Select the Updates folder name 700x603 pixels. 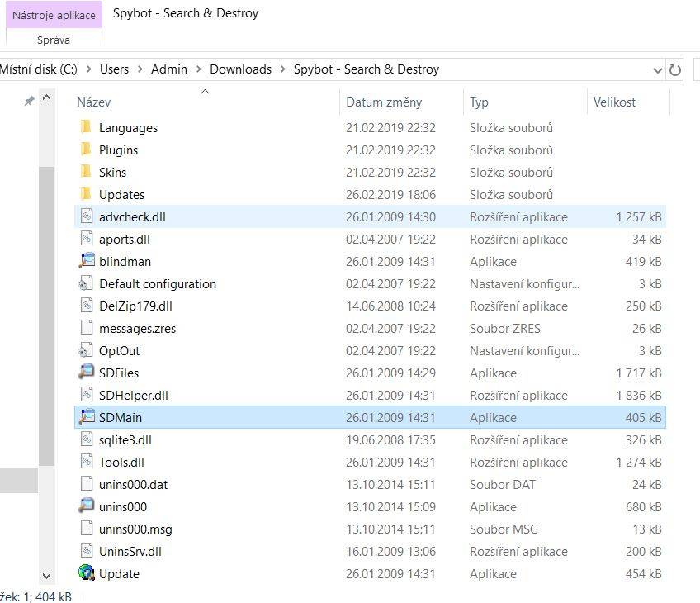tap(121, 195)
